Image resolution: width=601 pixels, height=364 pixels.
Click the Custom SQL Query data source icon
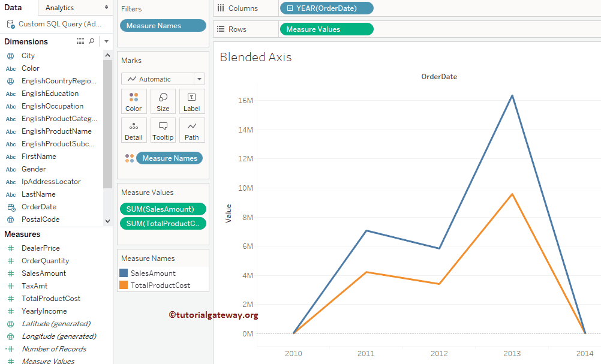coord(10,23)
